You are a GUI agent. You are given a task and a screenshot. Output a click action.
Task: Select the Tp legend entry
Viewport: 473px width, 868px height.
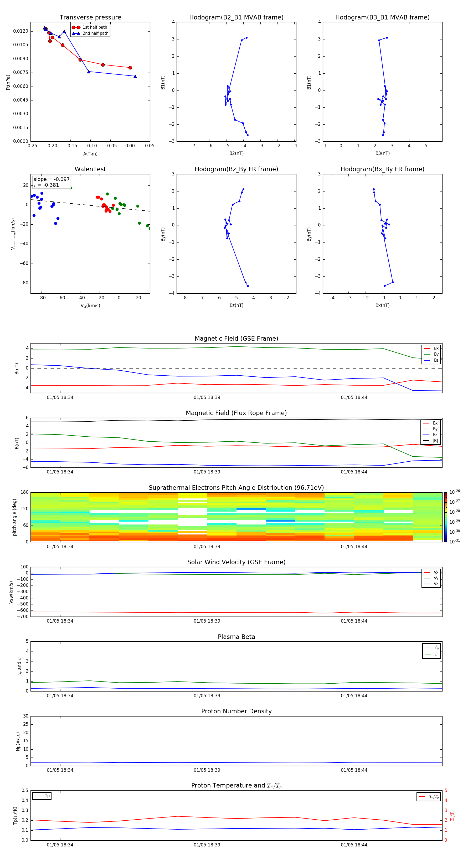tap(42, 796)
